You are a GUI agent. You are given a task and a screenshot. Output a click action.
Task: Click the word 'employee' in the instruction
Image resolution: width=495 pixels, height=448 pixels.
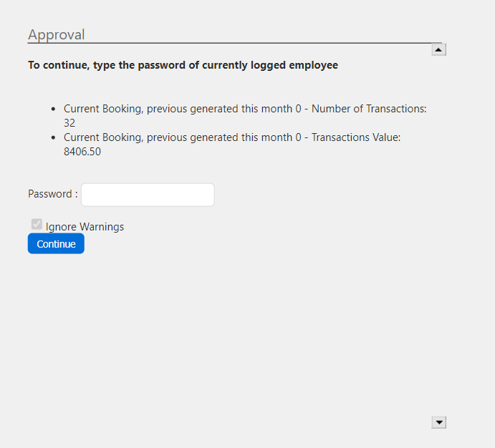[x=314, y=65]
